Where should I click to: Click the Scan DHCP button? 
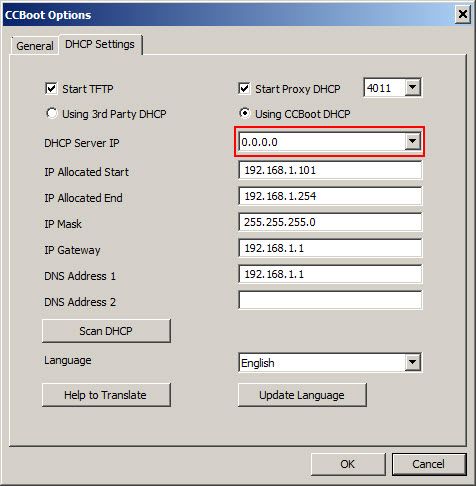[x=106, y=331]
